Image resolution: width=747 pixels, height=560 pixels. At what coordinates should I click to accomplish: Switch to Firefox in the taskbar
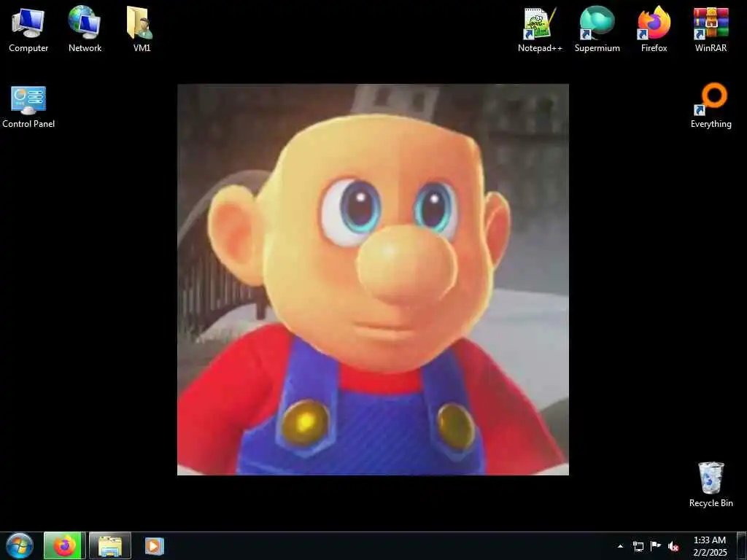65,545
